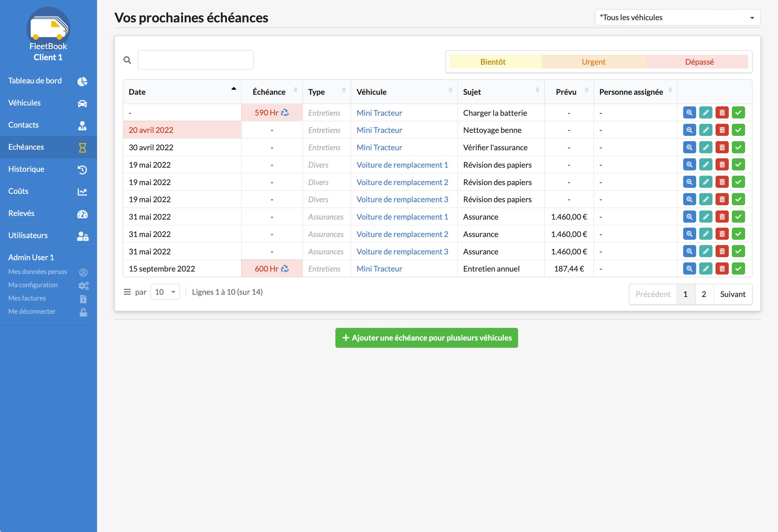
Task: View details of Entretien annuel row
Action: pos(689,268)
